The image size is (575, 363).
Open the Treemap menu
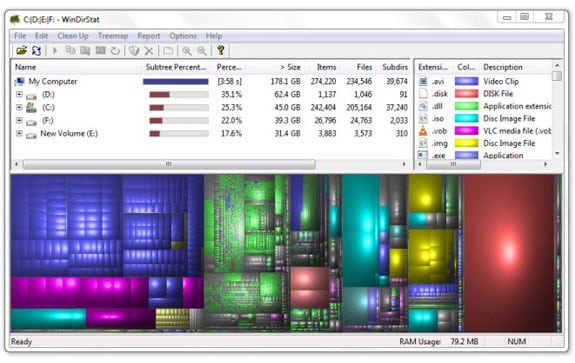pos(113,36)
